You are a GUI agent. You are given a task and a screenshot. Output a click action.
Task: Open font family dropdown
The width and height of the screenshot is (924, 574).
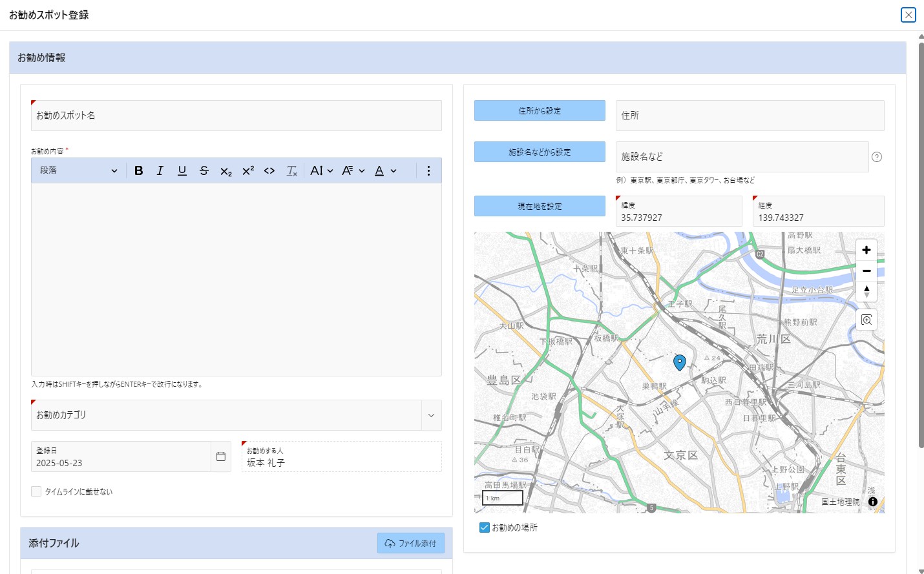pos(353,170)
